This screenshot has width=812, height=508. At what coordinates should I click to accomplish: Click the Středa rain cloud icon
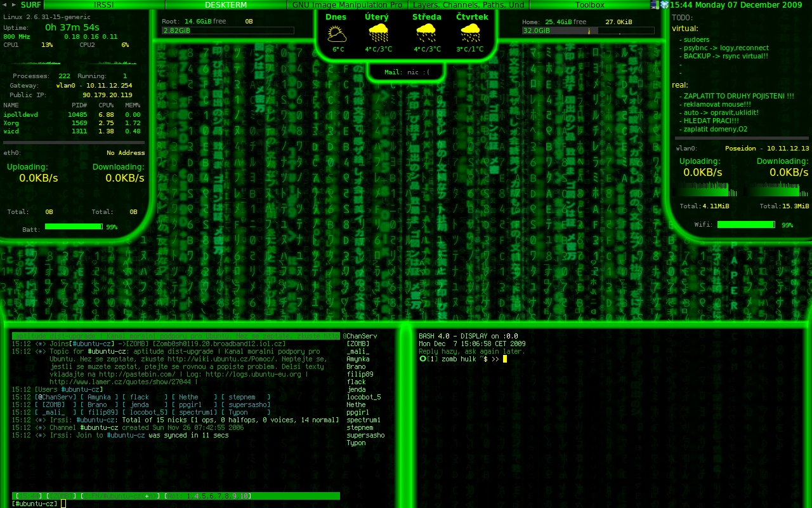pos(425,33)
